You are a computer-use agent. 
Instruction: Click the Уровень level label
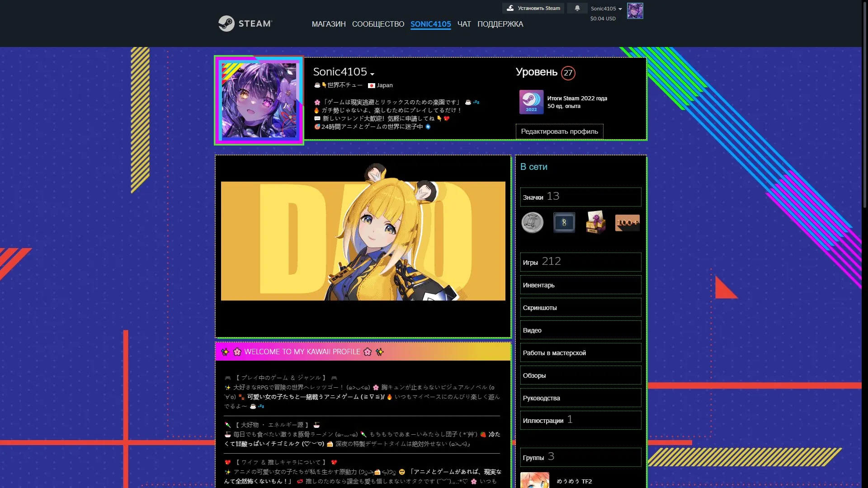click(x=536, y=72)
